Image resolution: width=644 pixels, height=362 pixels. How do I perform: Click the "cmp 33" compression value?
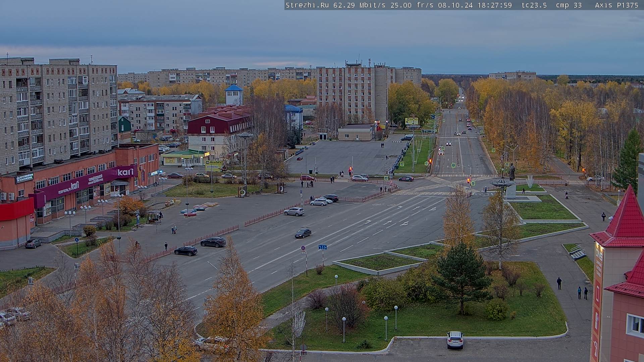coord(569,5)
